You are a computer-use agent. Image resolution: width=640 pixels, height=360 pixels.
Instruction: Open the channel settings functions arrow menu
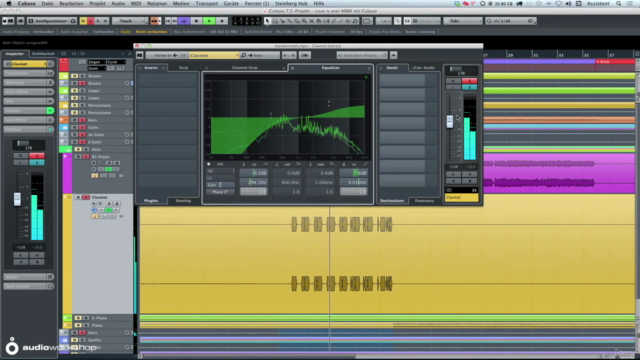click(x=393, y=55)
